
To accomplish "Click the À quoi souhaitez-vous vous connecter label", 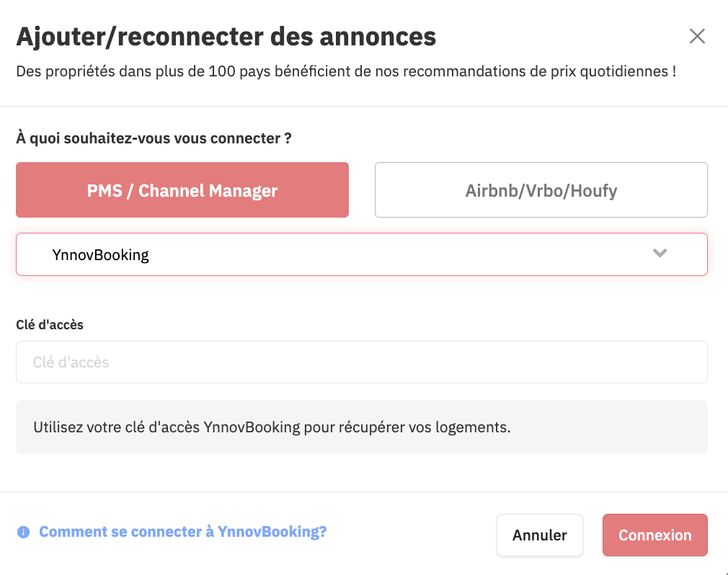I will coord(154,138).
